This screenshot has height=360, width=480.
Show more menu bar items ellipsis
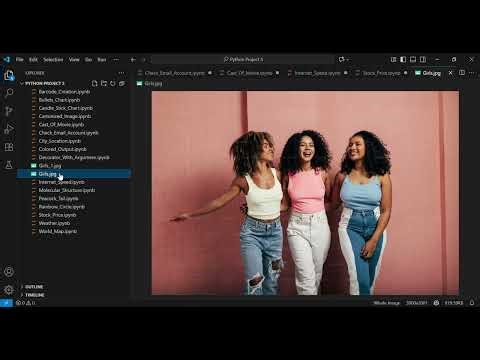click(116, 60)
